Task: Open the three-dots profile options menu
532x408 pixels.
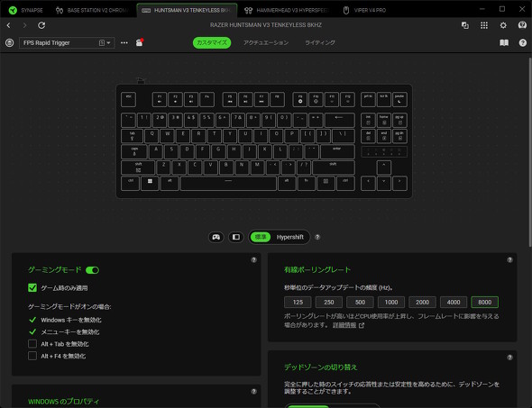Action: click(124, 42)
